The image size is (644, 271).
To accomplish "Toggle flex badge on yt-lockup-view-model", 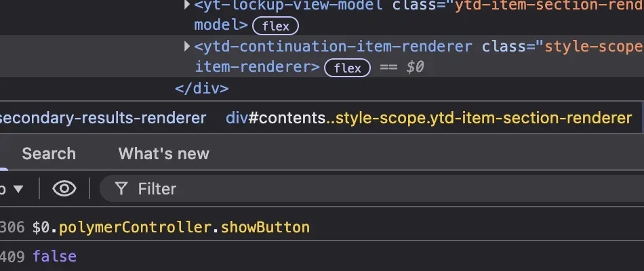I will point(275,26).
